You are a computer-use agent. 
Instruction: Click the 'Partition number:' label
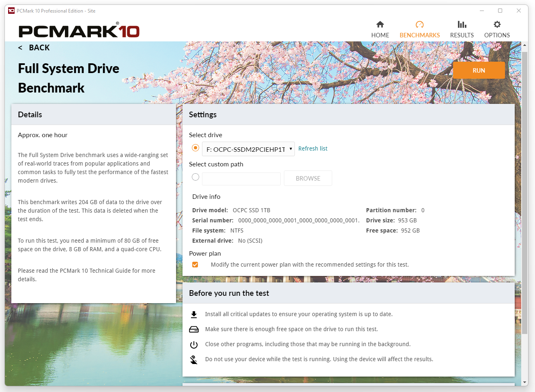click(391, 210)
